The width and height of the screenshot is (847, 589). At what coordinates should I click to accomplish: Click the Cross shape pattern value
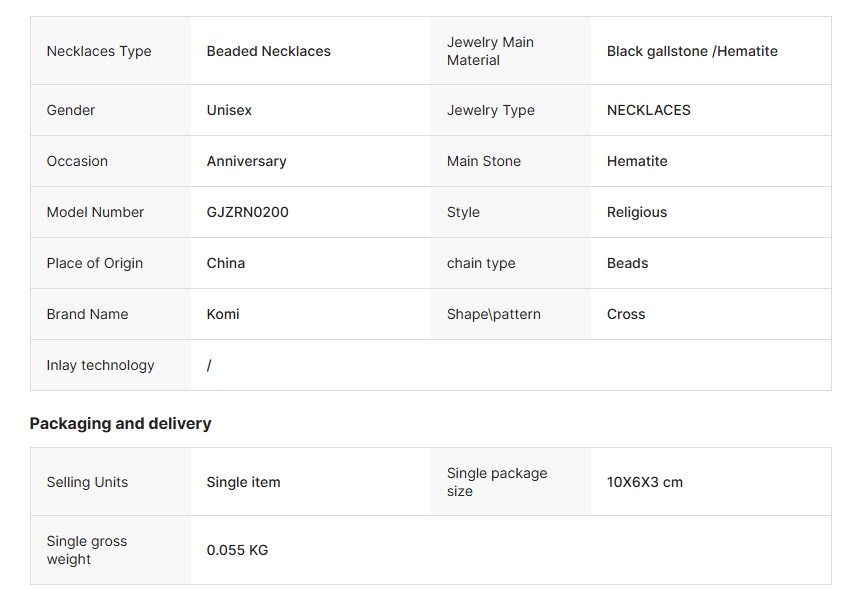click(x=626, y=314)
